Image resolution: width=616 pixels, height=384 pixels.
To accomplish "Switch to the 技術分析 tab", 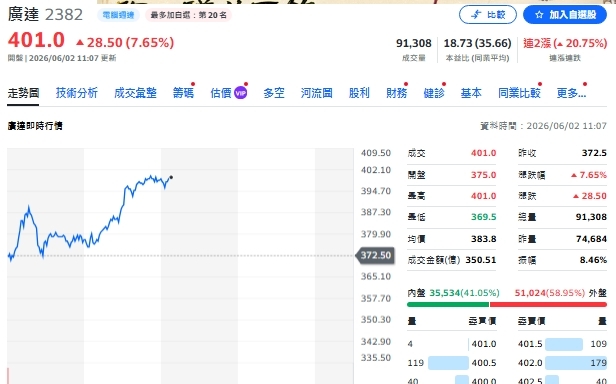I will (77, 93).
